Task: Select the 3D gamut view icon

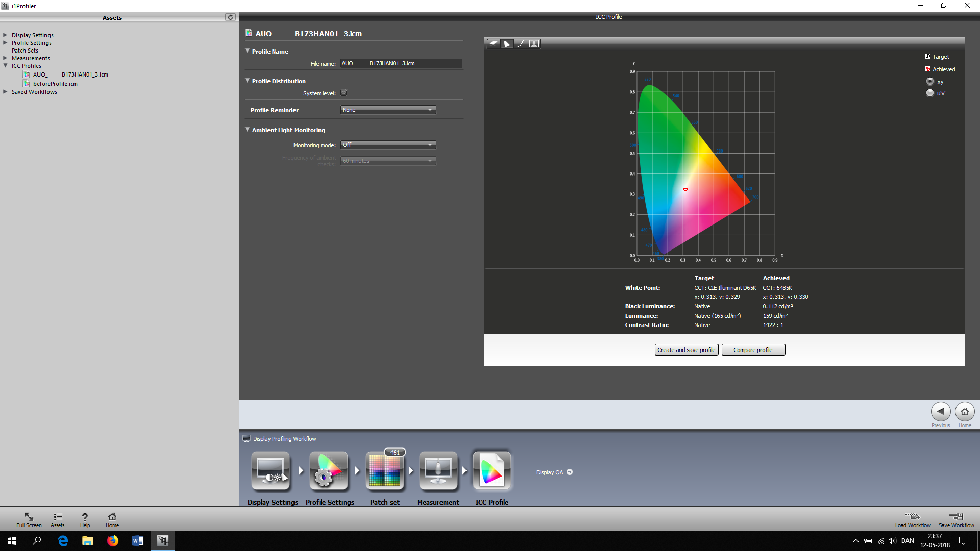Action: 493,44
